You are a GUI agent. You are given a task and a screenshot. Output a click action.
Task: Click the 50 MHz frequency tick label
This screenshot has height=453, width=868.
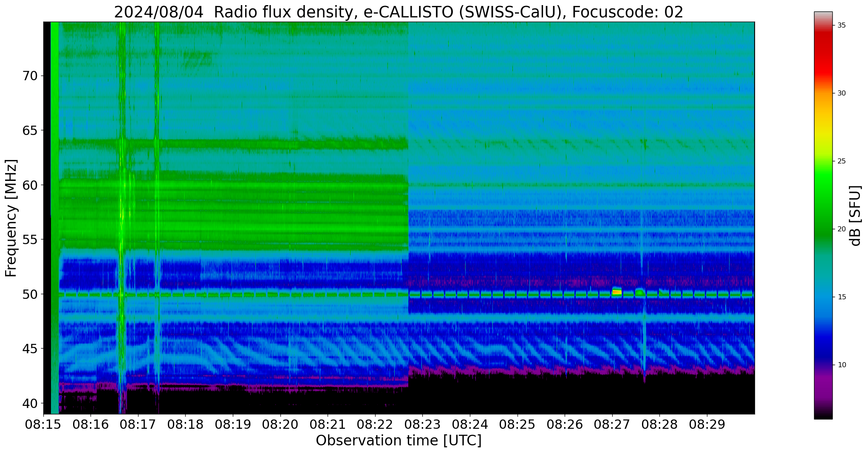tap(30, 294)
